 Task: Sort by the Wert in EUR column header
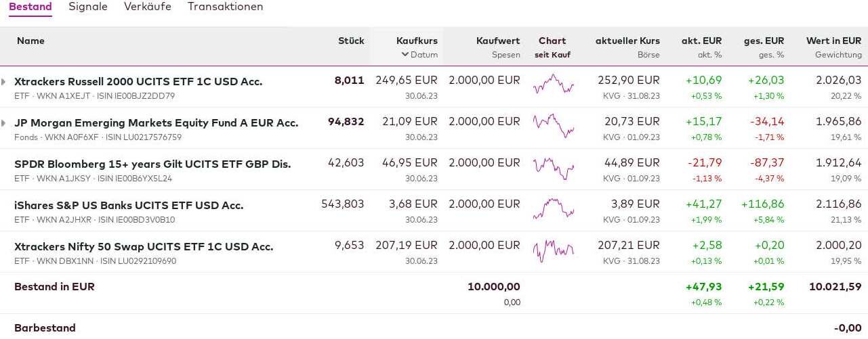tap(833, 41)
